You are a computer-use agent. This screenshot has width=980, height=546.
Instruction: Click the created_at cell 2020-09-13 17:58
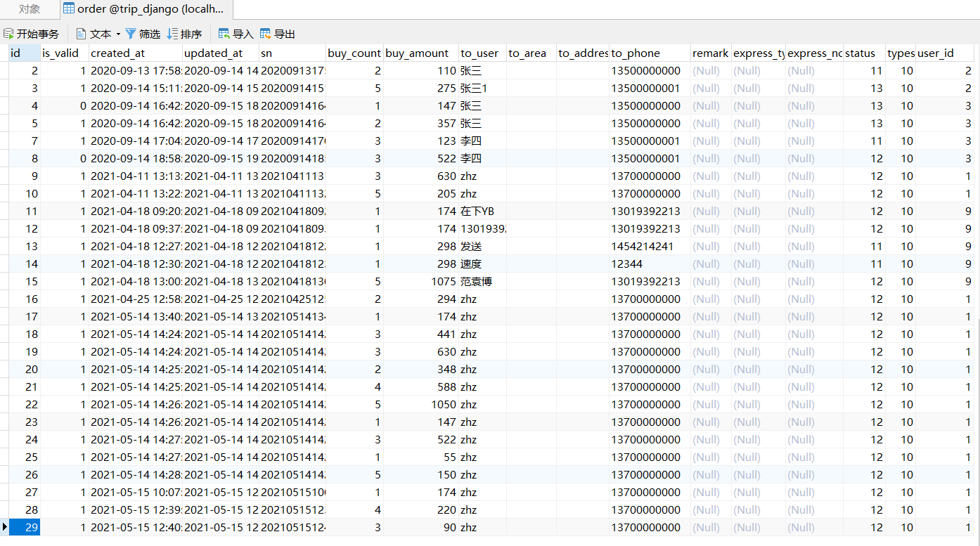(136, 70)
